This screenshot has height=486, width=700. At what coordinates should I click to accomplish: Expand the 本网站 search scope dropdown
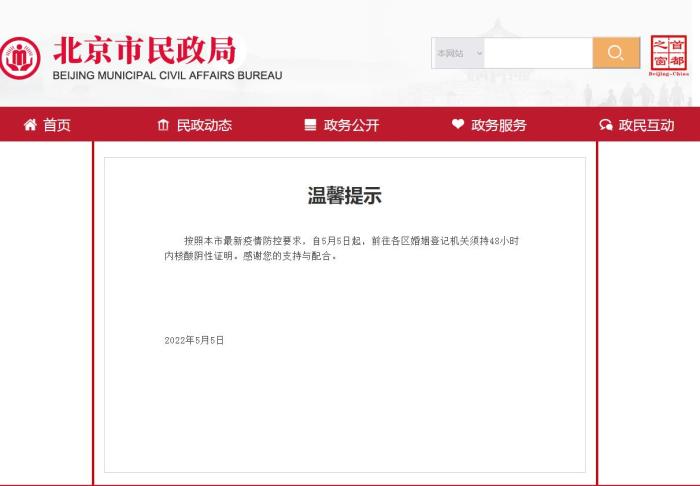(x=458, y=53)
